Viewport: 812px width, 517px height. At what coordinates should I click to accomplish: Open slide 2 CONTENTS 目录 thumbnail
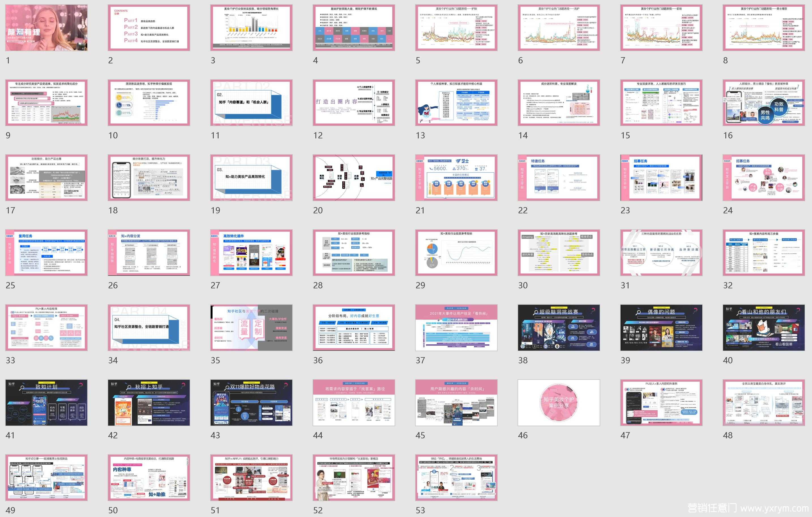pyautogui.click(x=149, y=28)
